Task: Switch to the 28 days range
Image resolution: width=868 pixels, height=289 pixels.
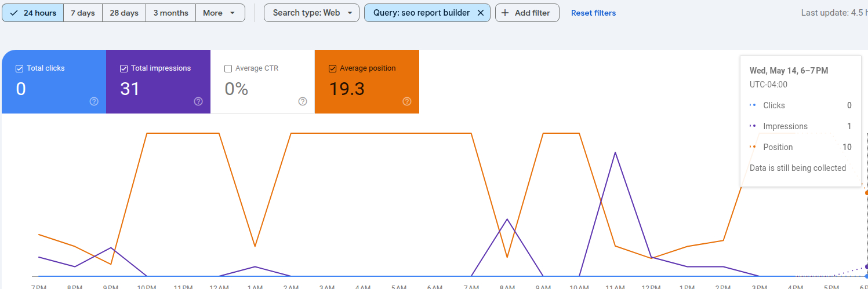Action: pyautogui.click(x=124, y=13)
